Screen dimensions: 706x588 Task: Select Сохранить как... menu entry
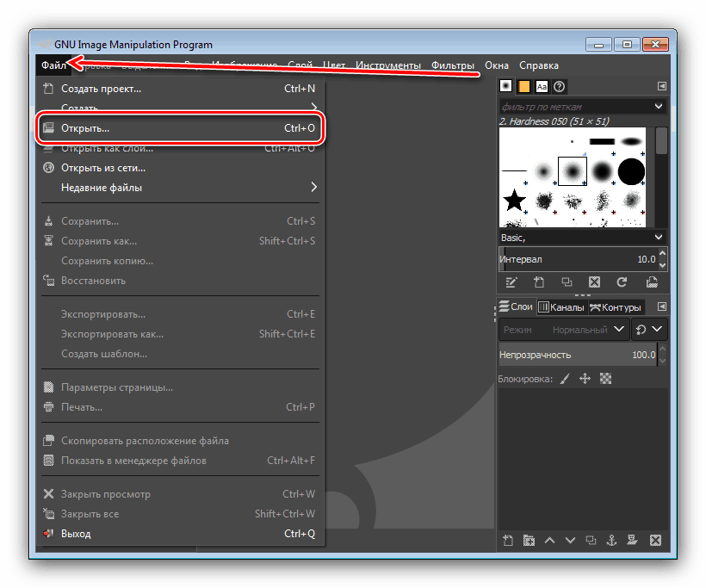(180, 241)
